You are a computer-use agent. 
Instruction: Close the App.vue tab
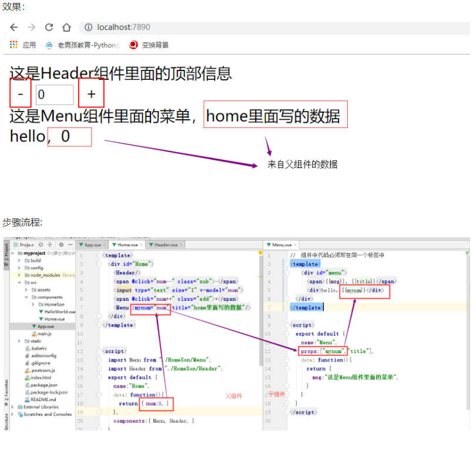point(104,245)
